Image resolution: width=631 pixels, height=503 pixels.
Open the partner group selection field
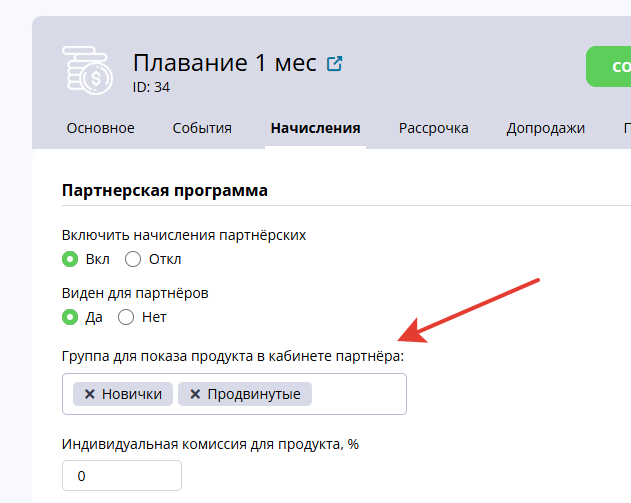(234, 394)
